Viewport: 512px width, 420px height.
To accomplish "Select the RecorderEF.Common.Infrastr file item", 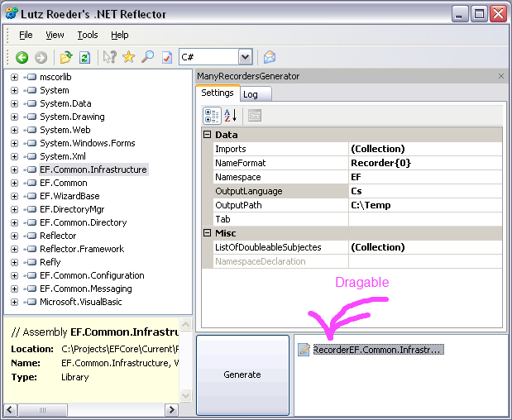I will coord(377,350).
